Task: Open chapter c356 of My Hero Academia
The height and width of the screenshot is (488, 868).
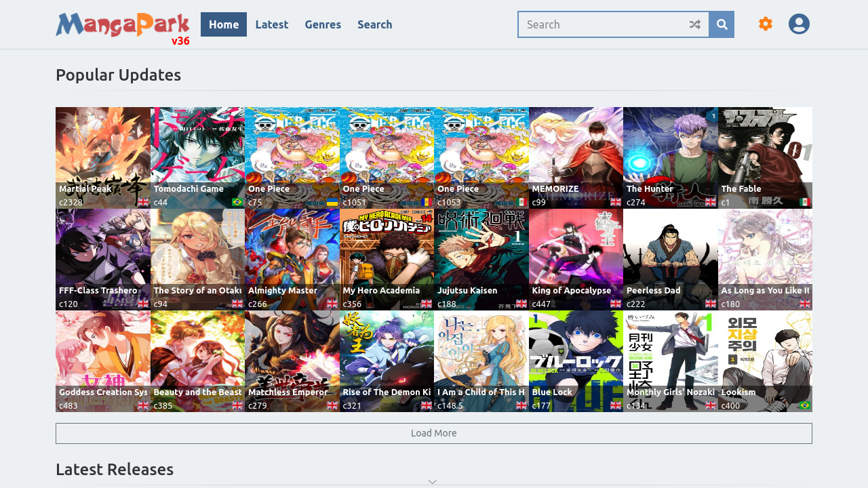Action: click(x=353, y=304)
